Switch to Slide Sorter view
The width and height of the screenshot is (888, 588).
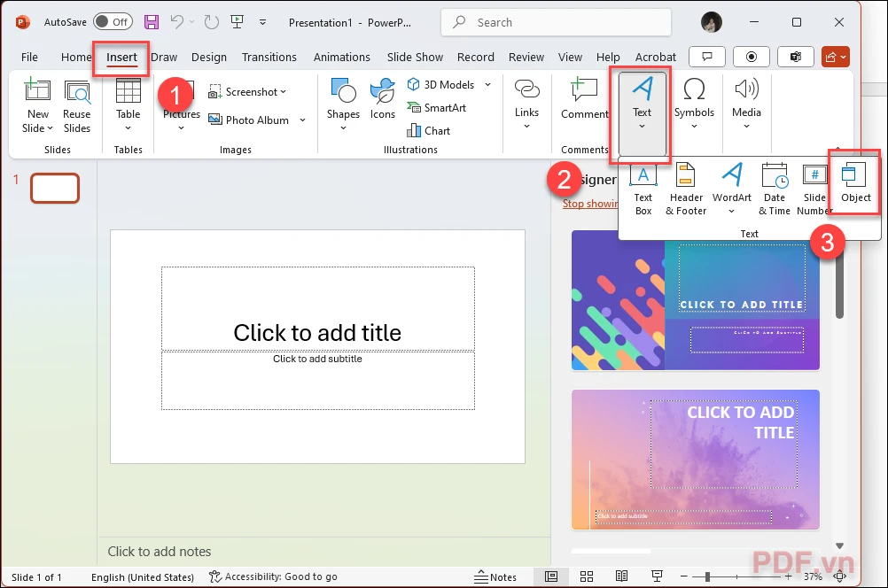click(587, 576)
